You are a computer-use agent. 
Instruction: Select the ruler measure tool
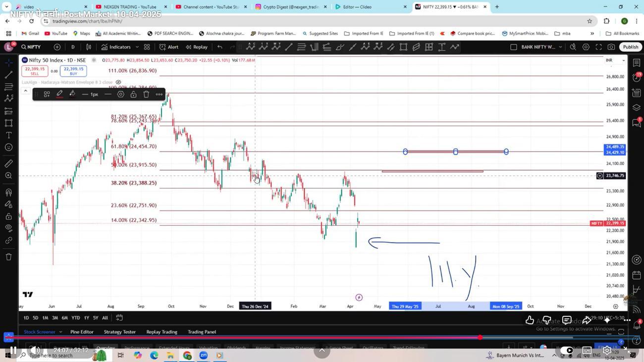8,163
